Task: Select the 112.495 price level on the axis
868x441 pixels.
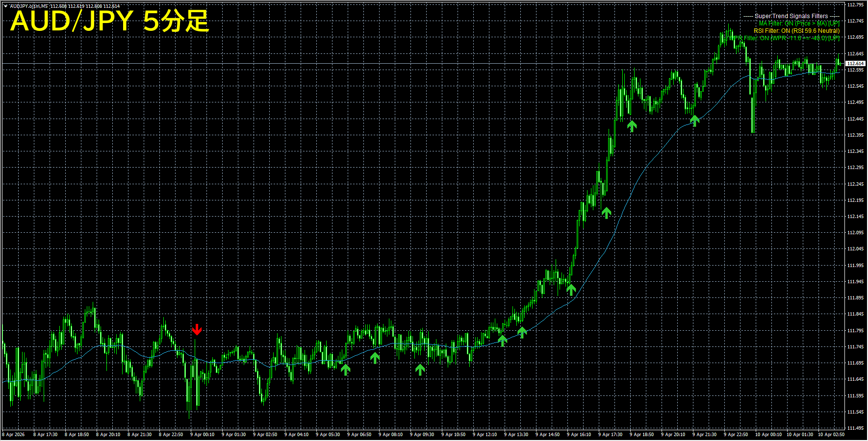Action: click(x=856, y=102)
